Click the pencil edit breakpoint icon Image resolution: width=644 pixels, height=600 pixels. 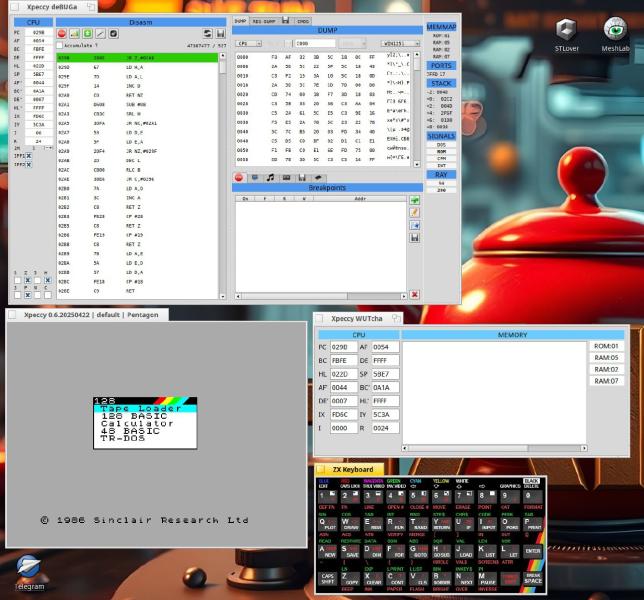414,212
